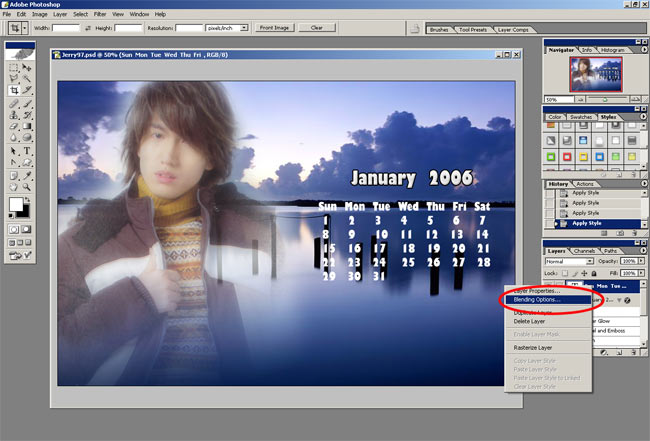Image resolution: width=650 pixels, height=441 pixels.
Task: Delete current state in History panel
Action: pos(634,233)
